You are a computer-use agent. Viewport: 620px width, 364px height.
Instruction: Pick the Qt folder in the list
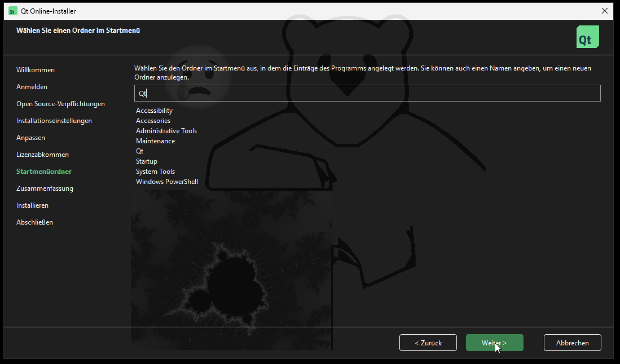click(x=139, y=151)
